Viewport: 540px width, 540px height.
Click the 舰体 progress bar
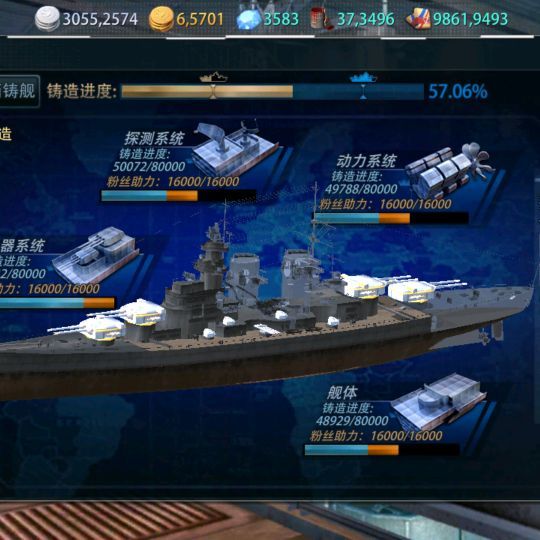point(382,450)
